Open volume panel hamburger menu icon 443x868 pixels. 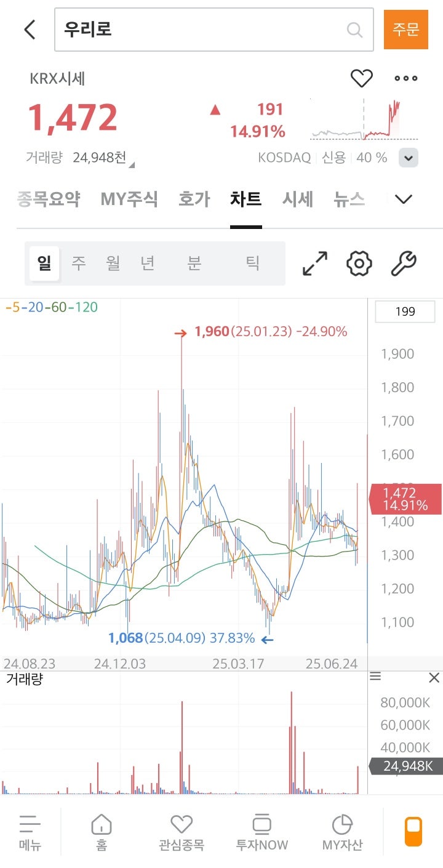(x=375, y=677)
